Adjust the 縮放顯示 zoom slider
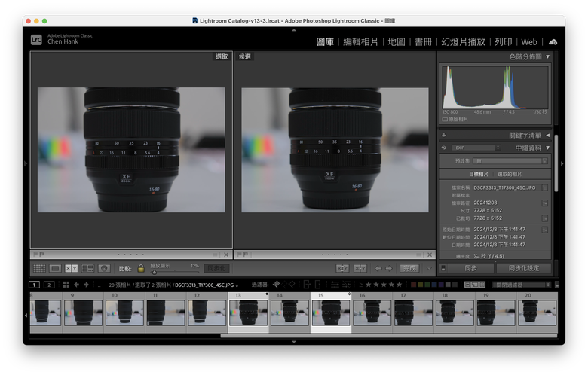The width and height of the screenshot is (588, 375). pyautogui.click(x=175, y=272)
